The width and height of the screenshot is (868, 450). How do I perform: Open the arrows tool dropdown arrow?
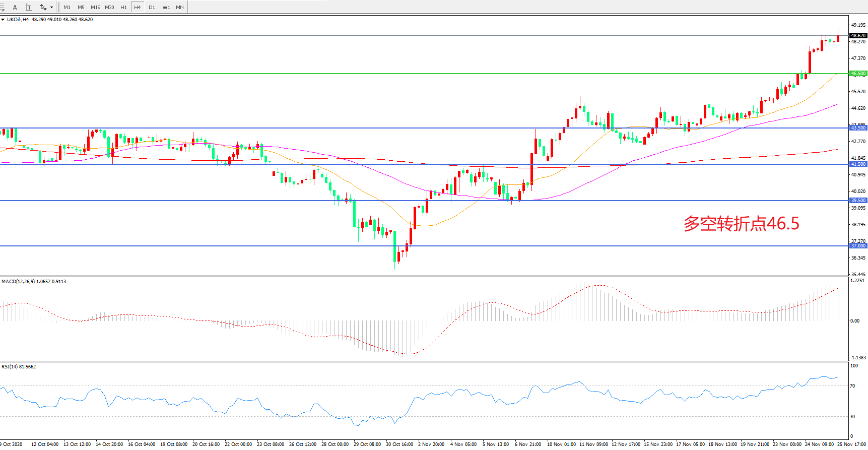51,7
